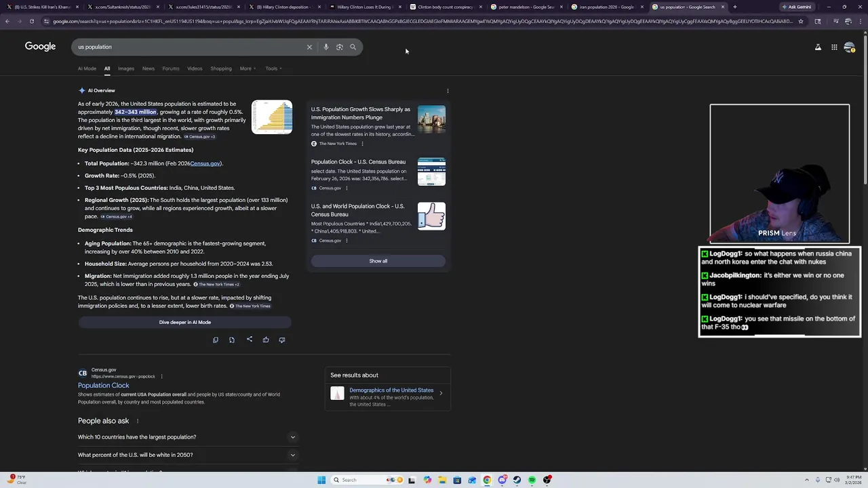
Task: Switch to Videos results tab
Action: click(x=195, y=68)
